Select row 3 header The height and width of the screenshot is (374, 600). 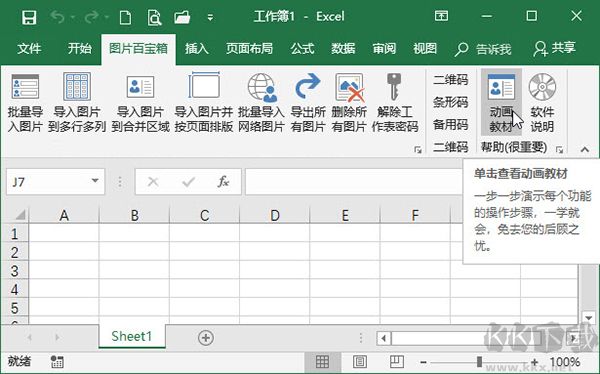click(x=15, y=271)
